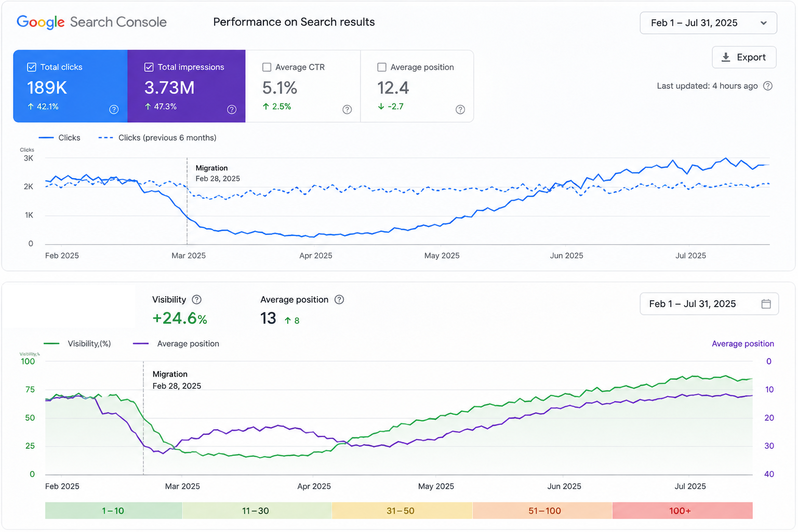This screenshot has height=532, width=798.
Task: Click calendar icon in lower date field
Action: [x=766, y=304]
